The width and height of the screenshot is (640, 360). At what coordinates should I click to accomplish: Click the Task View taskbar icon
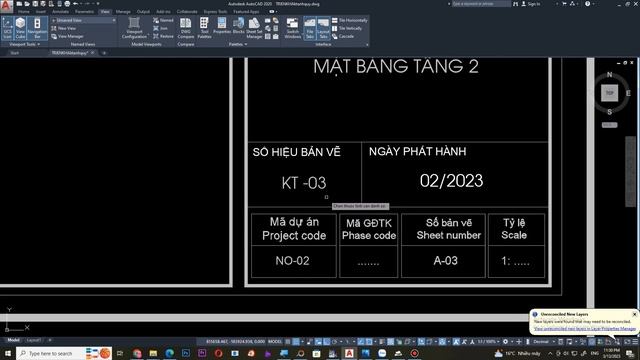[x=120, y=353]
